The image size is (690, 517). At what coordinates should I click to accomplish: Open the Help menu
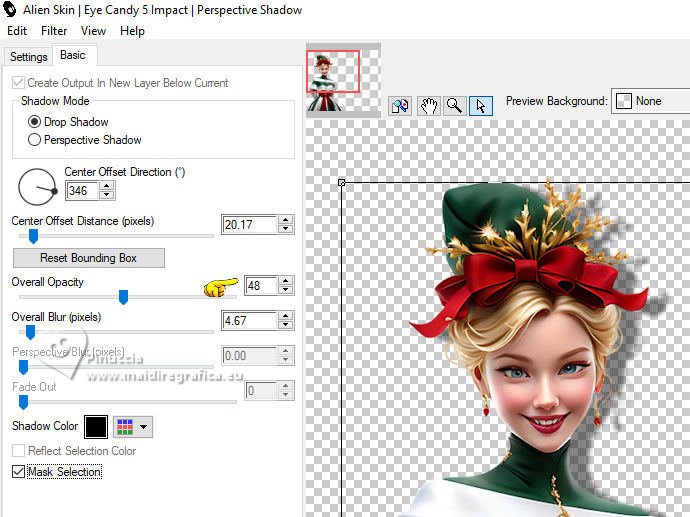tap(132, 31)
